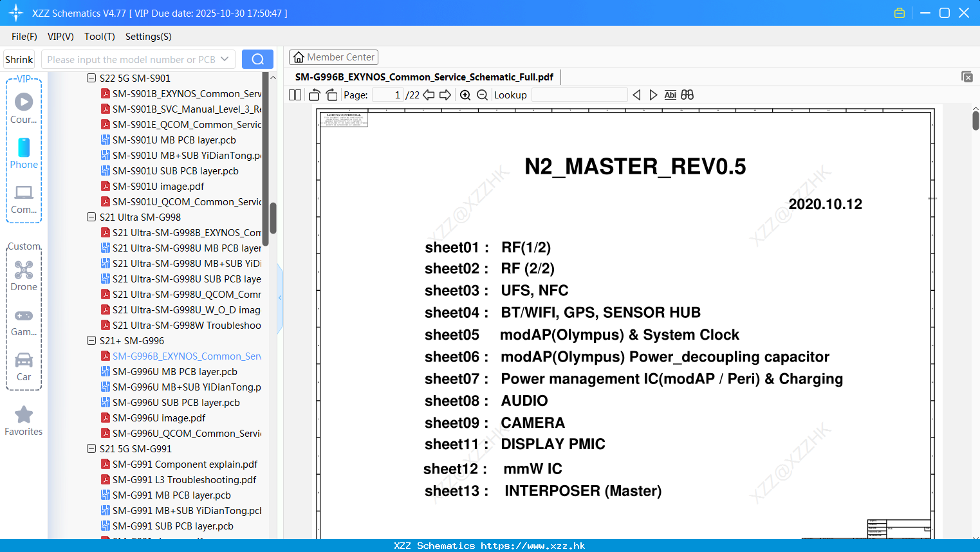Open the Courses sidebar icon
Viewport: 980px width, 552px height.
[24, 107]
